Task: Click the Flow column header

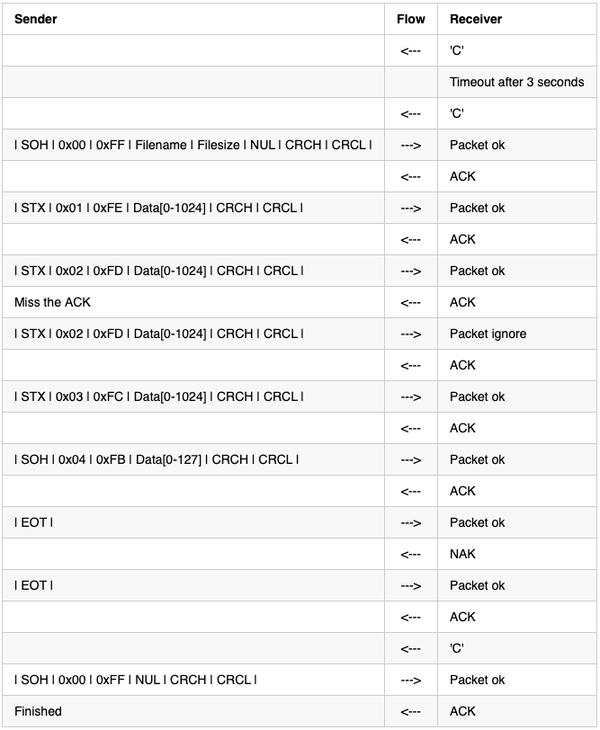Action: pyautogui.click(x=410, y=19)
